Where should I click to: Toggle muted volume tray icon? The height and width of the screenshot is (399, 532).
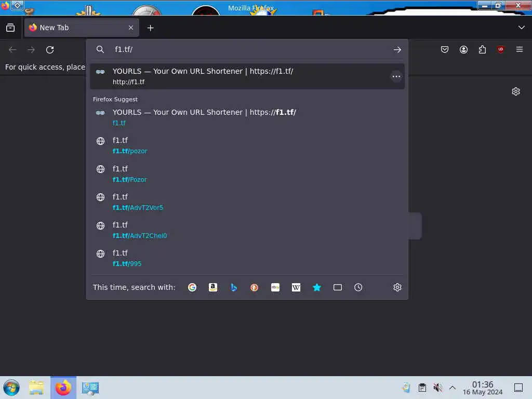(x=437, y=388)
